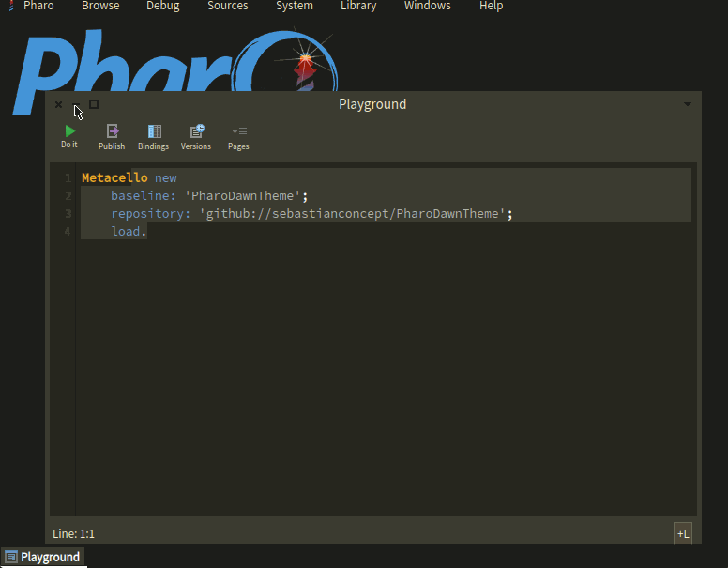Click the 'Line: 1:1' status text
The height and width of the screenshot is (568, 728).
[x=73, y=533]
